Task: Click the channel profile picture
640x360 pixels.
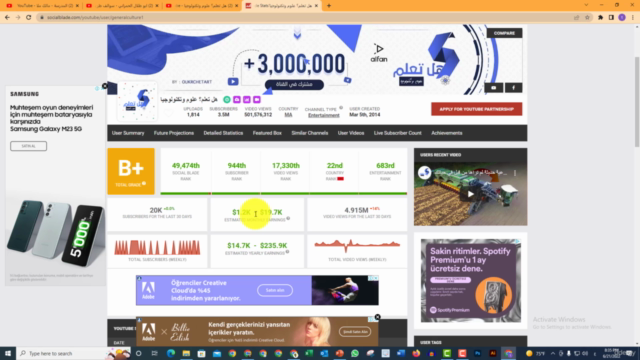Action: (x=137, y=102)
